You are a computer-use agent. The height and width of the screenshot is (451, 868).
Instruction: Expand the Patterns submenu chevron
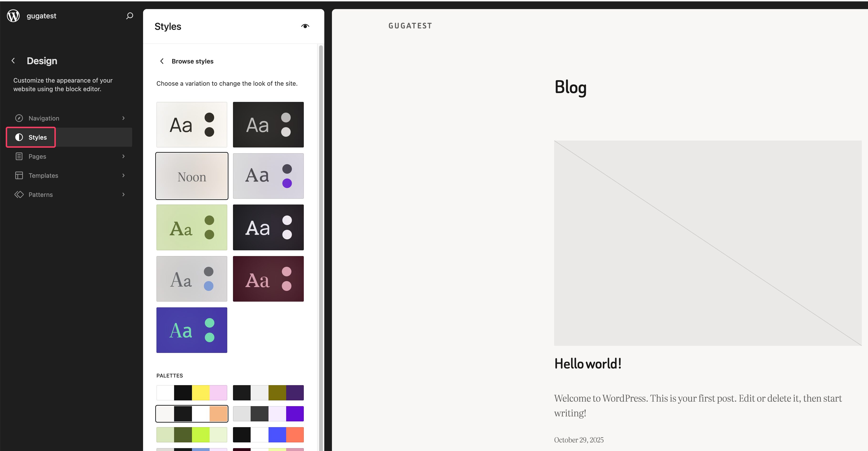(124, 194)
